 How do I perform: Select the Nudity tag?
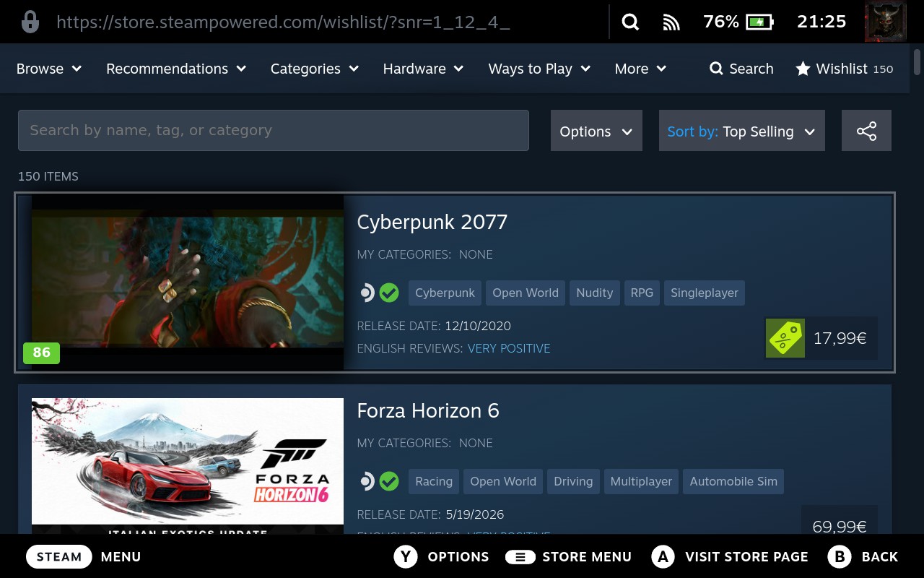point(595,293)
